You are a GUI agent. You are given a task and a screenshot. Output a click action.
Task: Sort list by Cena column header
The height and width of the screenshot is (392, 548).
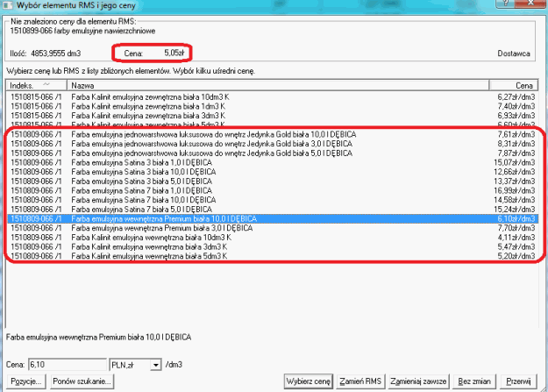click(513, 86)
